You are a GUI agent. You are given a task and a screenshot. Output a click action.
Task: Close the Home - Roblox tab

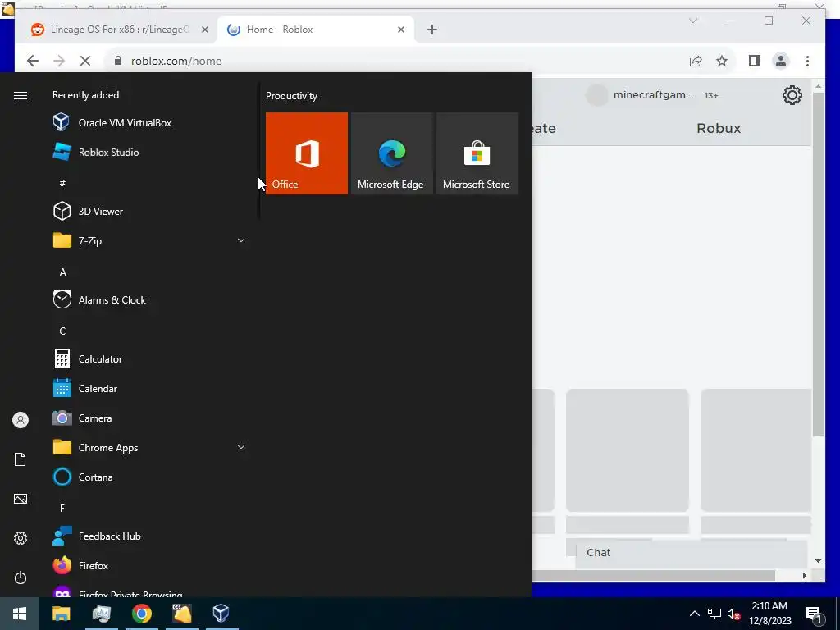[400, 30]
